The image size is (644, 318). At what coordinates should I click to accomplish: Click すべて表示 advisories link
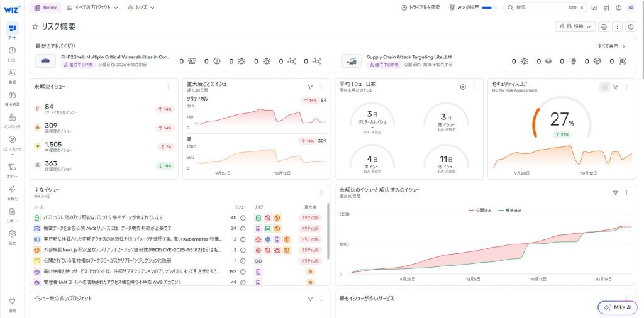(x=611, y=47)
